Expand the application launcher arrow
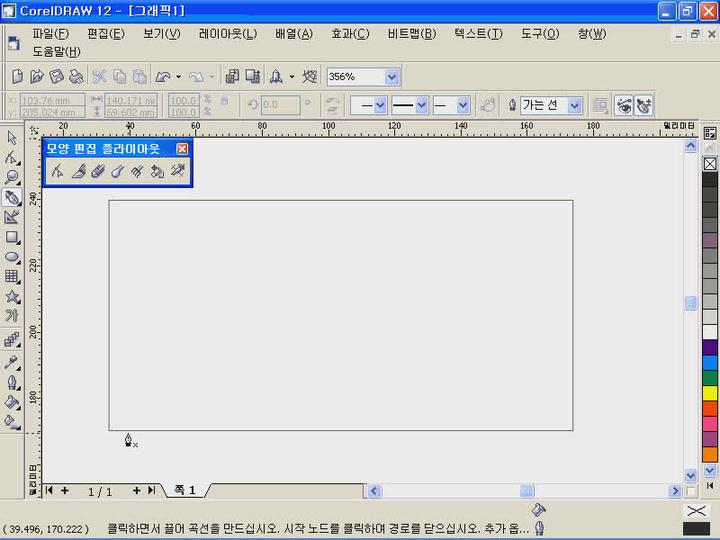This screenshot has height=540, width=720. tap(292, 77)
